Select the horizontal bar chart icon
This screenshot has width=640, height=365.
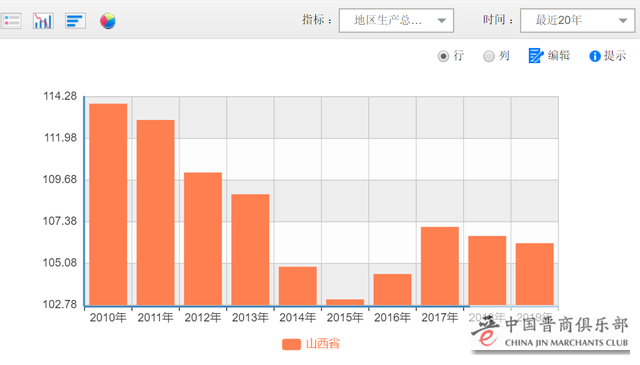75,20
